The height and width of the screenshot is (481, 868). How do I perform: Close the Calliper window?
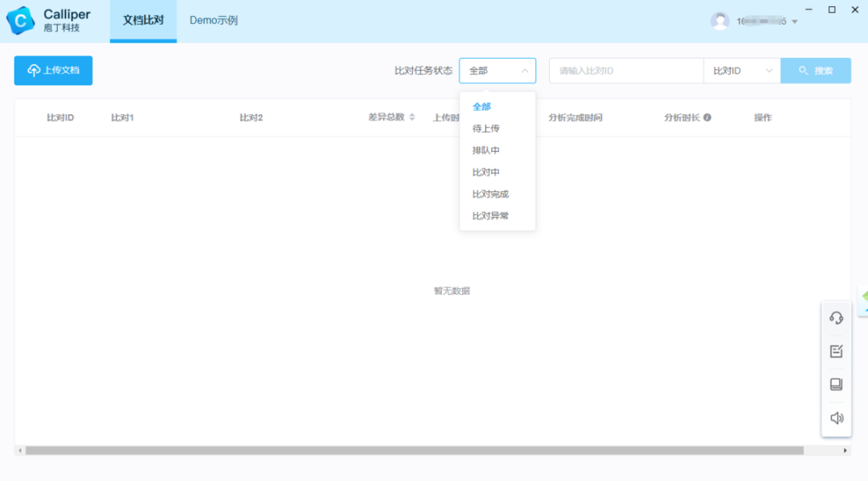click(854, 10)
